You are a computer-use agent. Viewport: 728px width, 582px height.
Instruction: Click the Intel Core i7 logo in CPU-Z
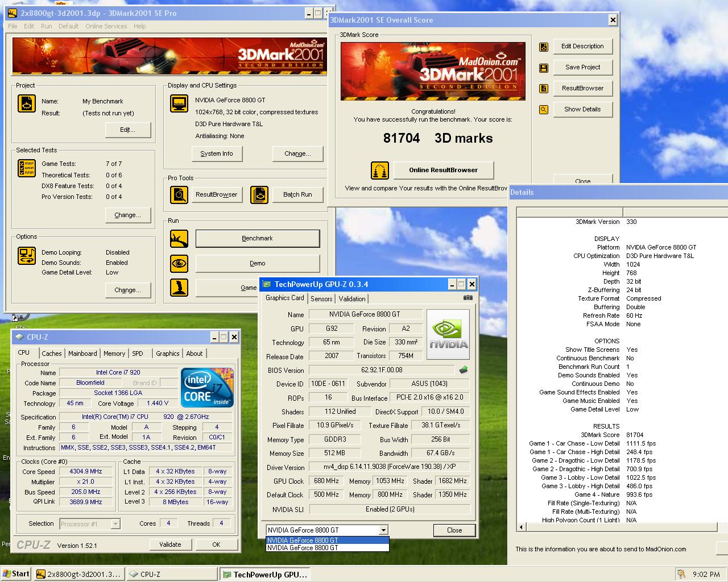click(x=207, y=387)
